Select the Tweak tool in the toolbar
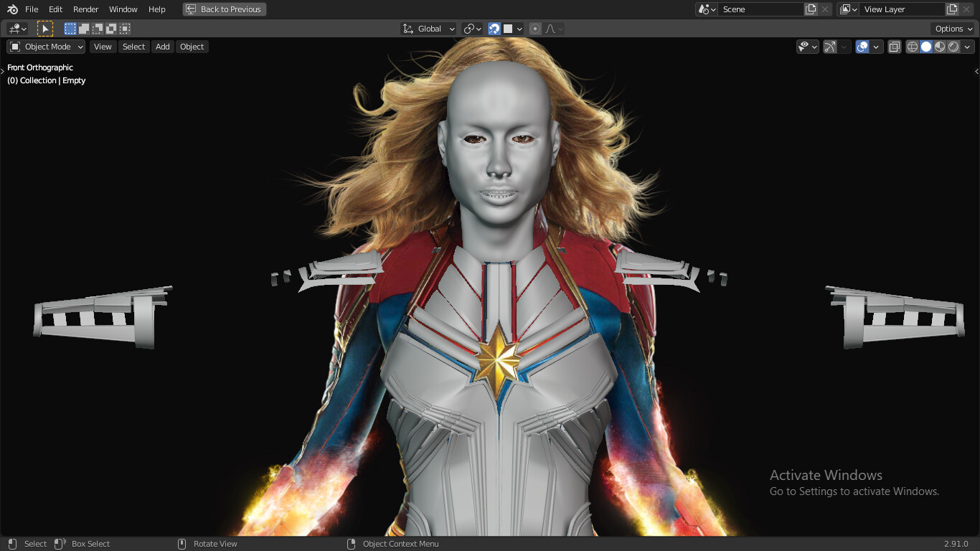The height and width of the screenshot is (551, 980). click(x=45, y=28)
